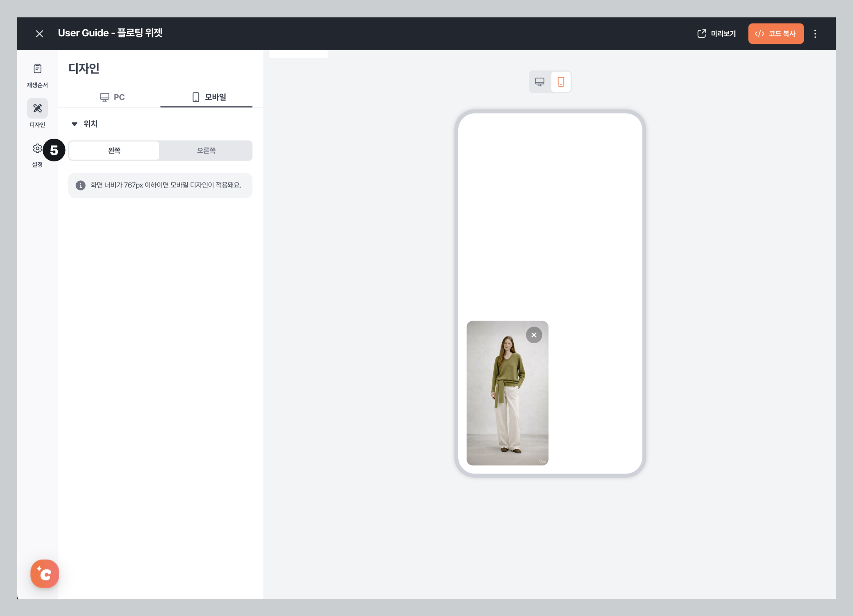This screenshot has height=616, width=853.
Task: Switch to the PC design tab
Action: 112,97
